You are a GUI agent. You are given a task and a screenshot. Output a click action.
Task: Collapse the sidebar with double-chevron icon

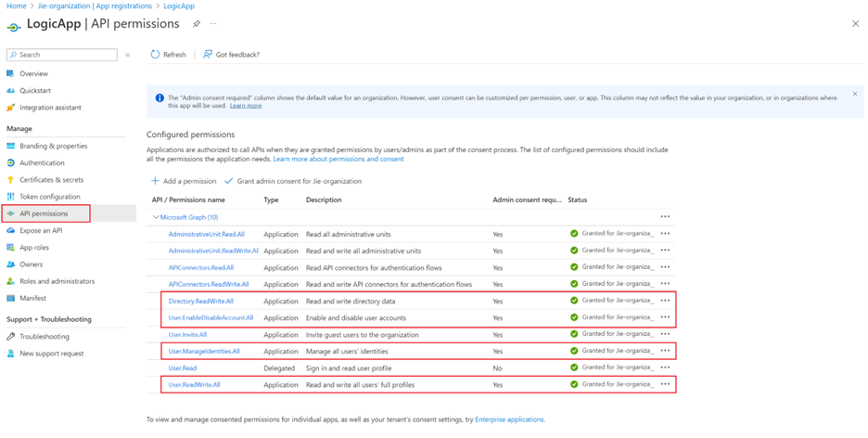(x=128, y=55)
